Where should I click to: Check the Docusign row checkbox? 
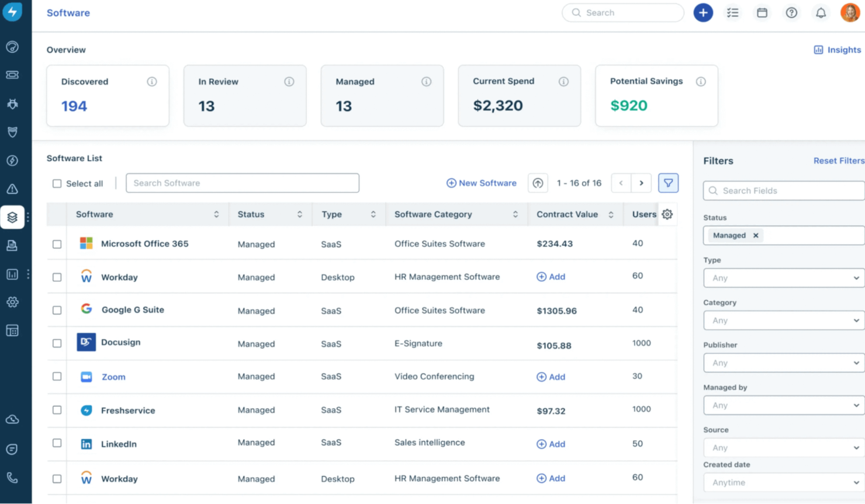(x=57, y=343)
